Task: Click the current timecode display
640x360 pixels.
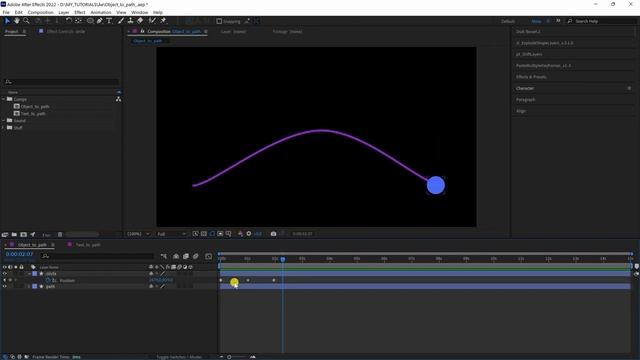Action: tap(19, 254)
